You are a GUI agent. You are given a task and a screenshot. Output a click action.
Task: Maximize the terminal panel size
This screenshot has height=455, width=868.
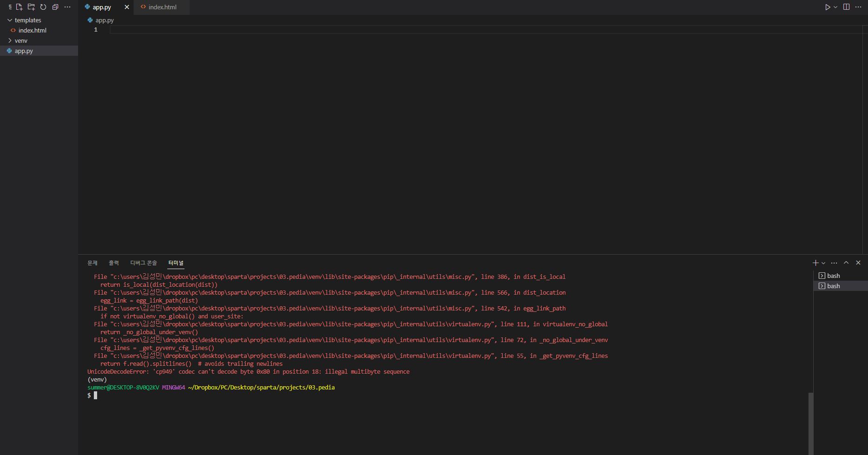(846, 263)
